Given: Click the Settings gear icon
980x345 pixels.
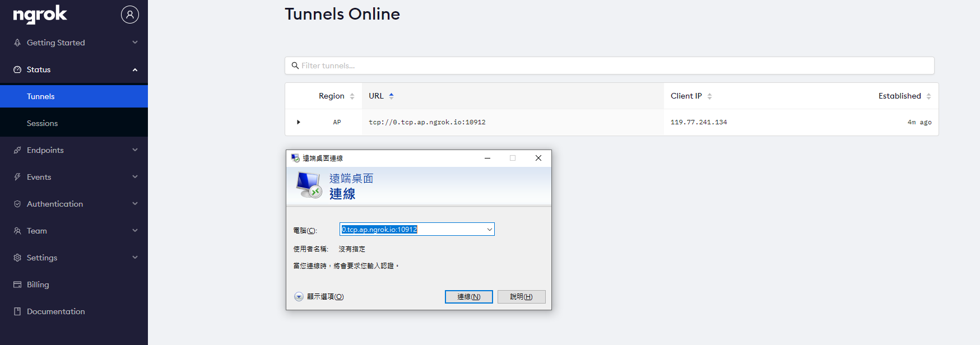Looking at the screenshot, I should 17,258.
